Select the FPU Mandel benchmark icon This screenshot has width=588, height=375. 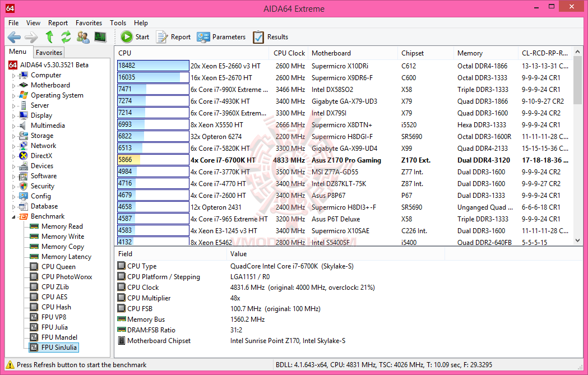[x=34, y=337]
